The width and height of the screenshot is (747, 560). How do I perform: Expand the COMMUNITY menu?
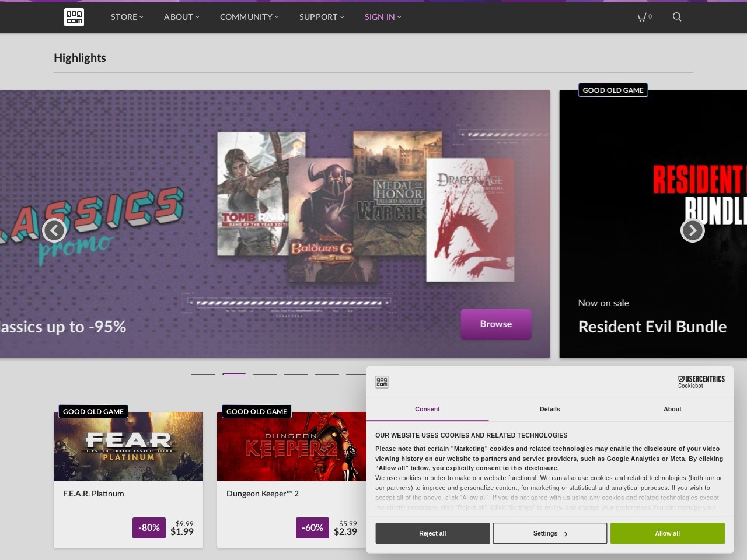pos(249,17)
